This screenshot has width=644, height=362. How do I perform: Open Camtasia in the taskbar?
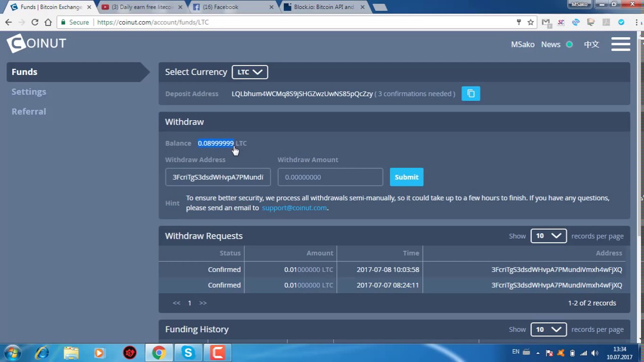(217, 353)
